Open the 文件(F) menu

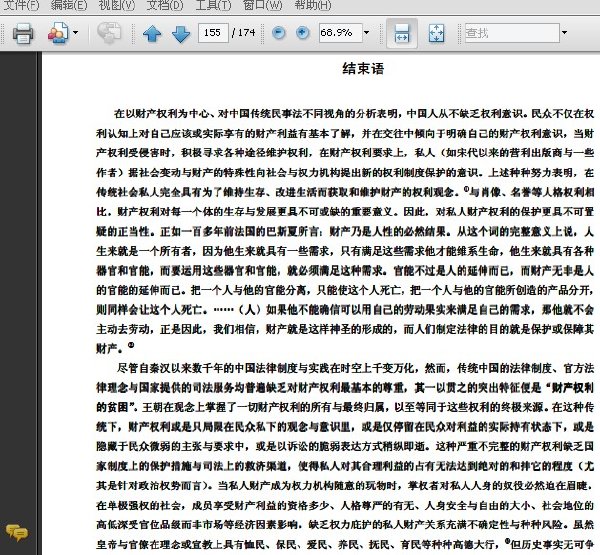click(21, 5)
